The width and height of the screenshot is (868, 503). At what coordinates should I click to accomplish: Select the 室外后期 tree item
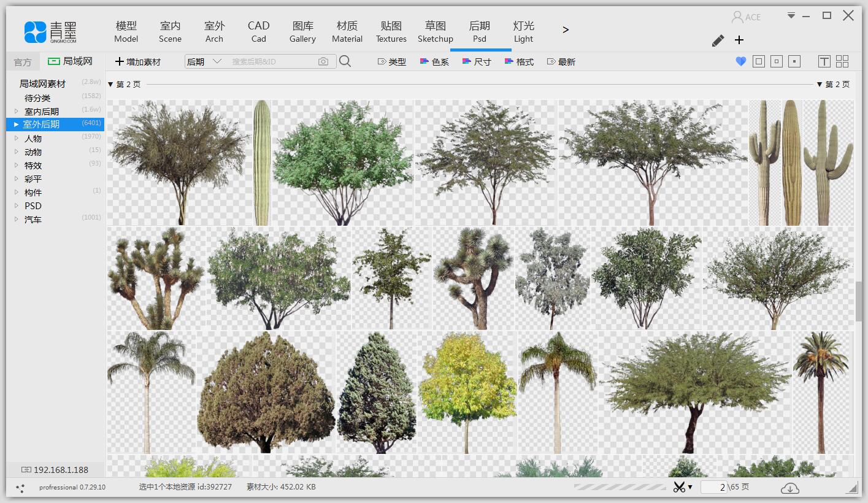point(55,124)
